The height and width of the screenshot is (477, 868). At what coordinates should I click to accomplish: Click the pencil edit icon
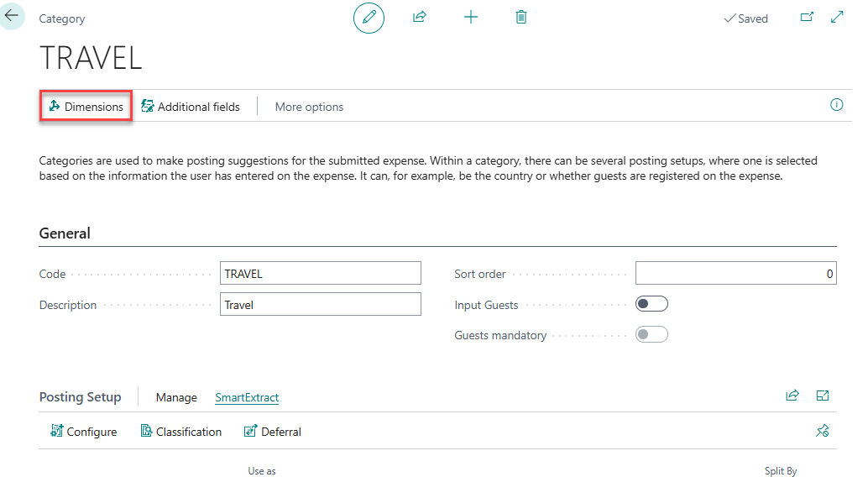(369, 18)
